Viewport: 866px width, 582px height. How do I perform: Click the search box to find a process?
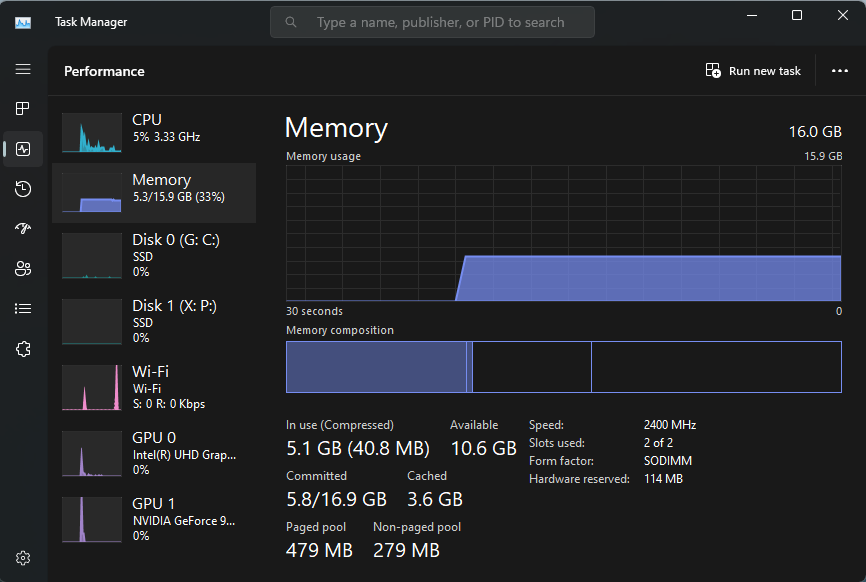432,21
